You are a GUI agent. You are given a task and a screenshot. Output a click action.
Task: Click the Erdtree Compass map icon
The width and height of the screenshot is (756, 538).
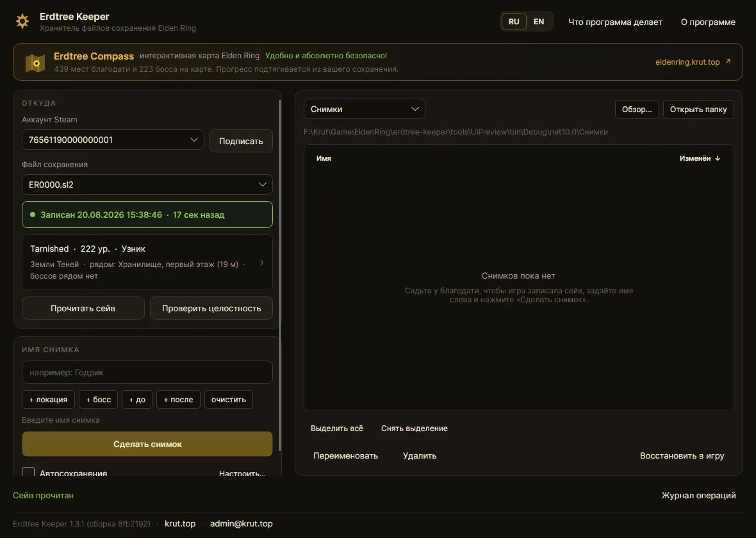tap(35, 62)
